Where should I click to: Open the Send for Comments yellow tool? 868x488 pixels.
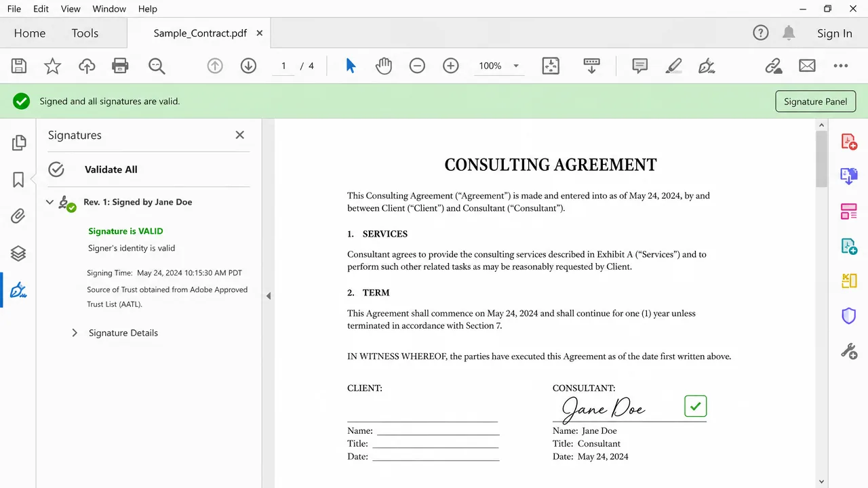click(849, 281)
